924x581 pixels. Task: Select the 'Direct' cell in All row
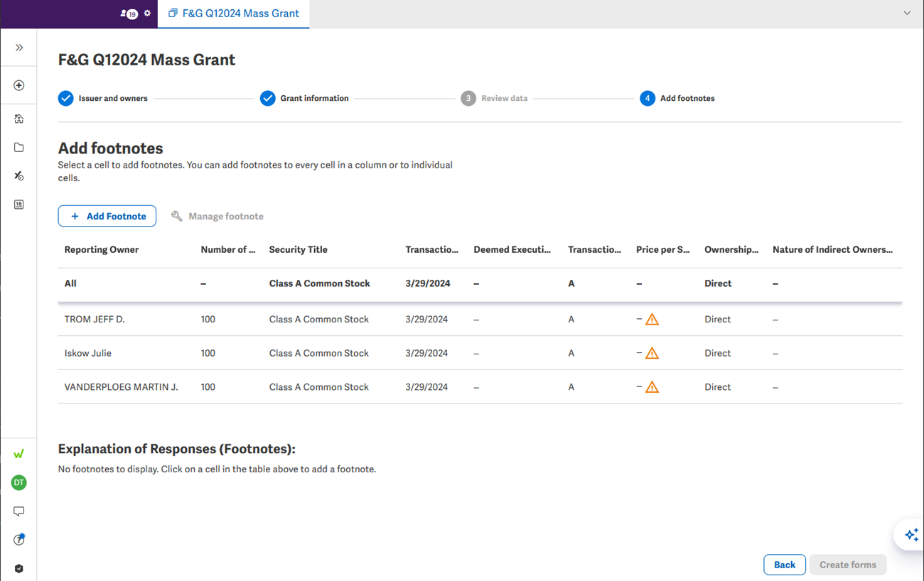point(718,283)
